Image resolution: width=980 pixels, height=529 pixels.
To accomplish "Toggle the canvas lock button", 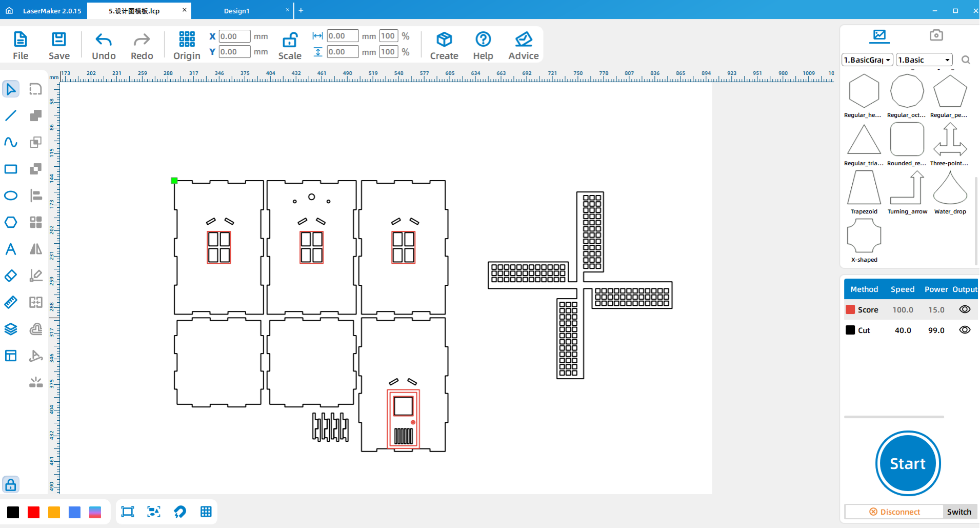I will 11,485.
